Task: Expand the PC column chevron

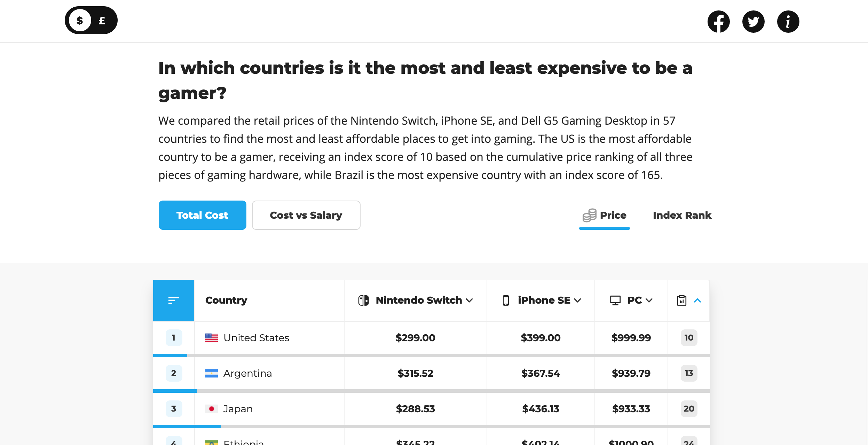Action: point(649,300)
